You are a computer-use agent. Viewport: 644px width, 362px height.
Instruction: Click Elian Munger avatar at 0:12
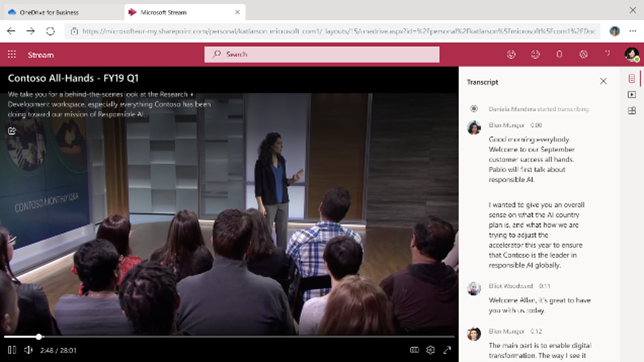click(x=474, y=333)
